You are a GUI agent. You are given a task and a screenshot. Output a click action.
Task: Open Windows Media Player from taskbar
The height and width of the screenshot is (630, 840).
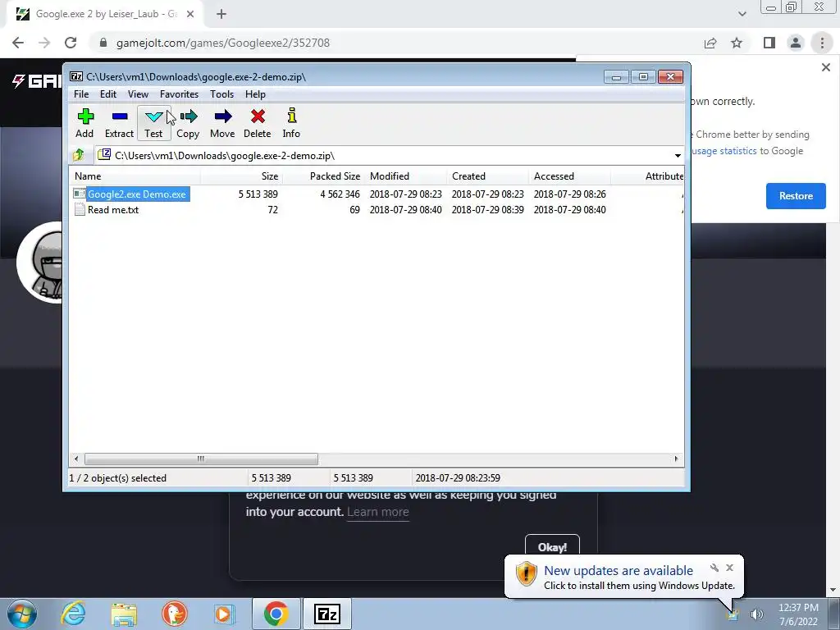tap(225, 614)
